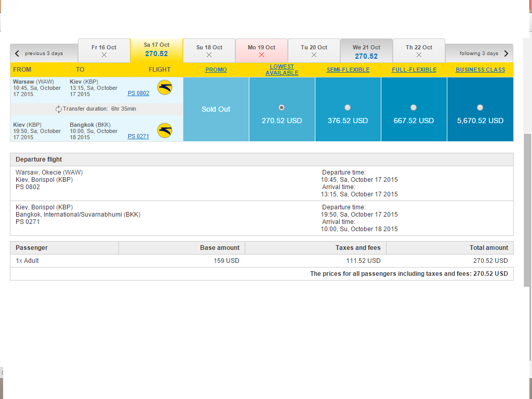Open the Tu 20 Oct date tab

314,51
